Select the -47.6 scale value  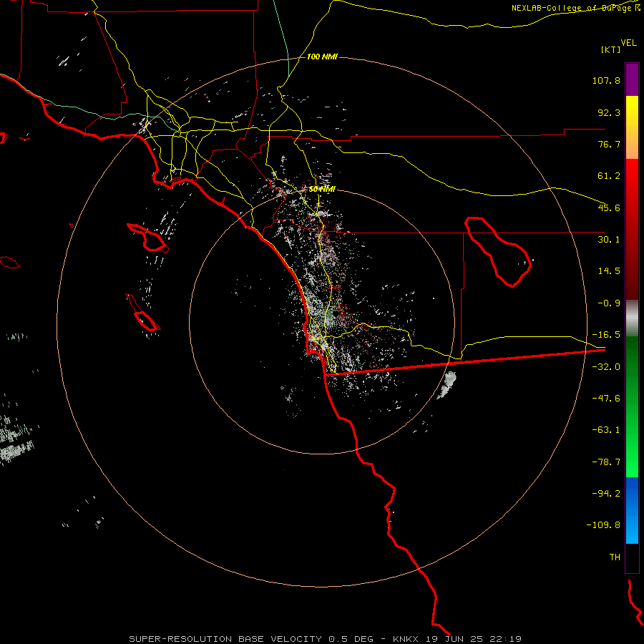(x=606, y=399)
